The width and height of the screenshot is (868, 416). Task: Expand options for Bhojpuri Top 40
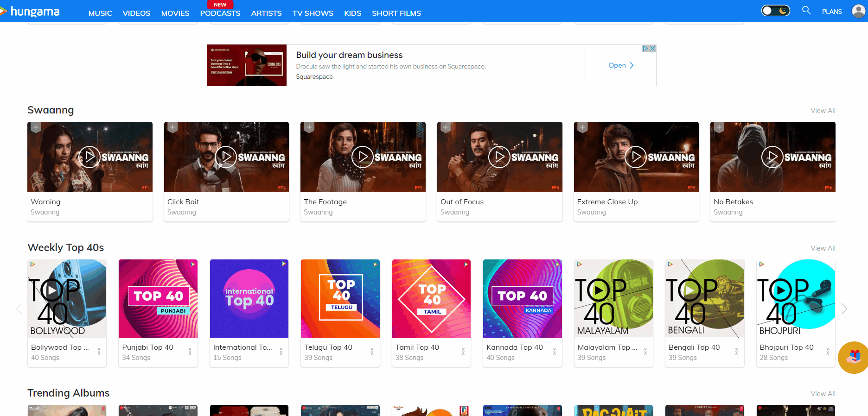point(827,352)
